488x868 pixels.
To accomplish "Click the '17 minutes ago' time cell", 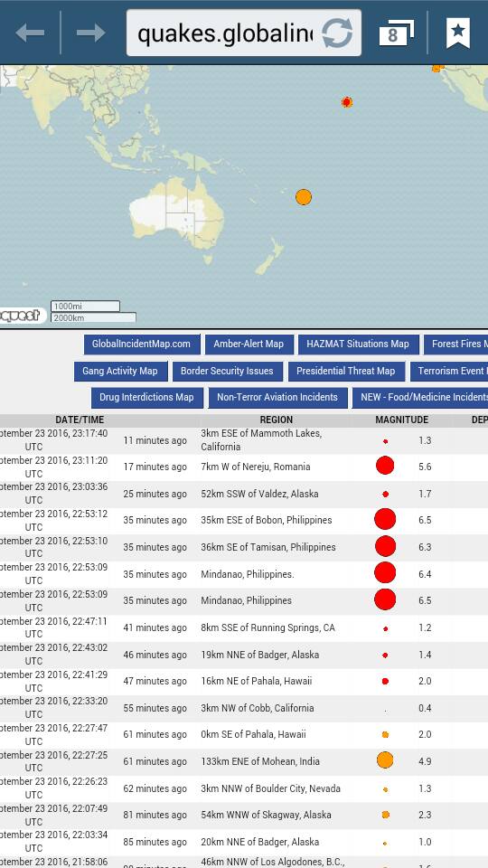I will click(x=155, y=467).
